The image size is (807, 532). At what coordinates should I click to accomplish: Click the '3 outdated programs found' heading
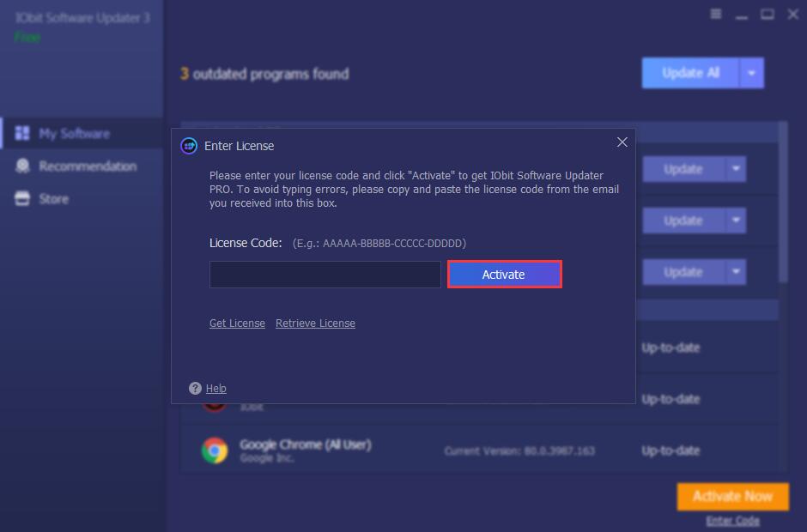pyautogui.click(x=264, y=74)
